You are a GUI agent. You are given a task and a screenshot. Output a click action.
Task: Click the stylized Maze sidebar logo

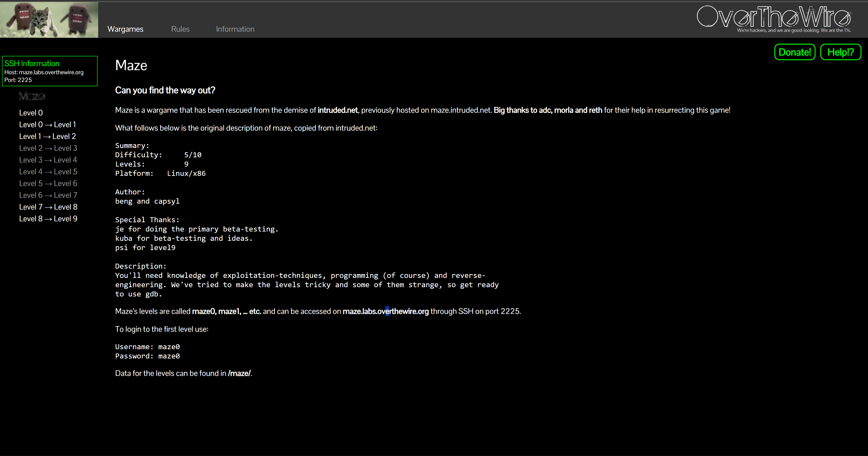(x=32, y=96)
